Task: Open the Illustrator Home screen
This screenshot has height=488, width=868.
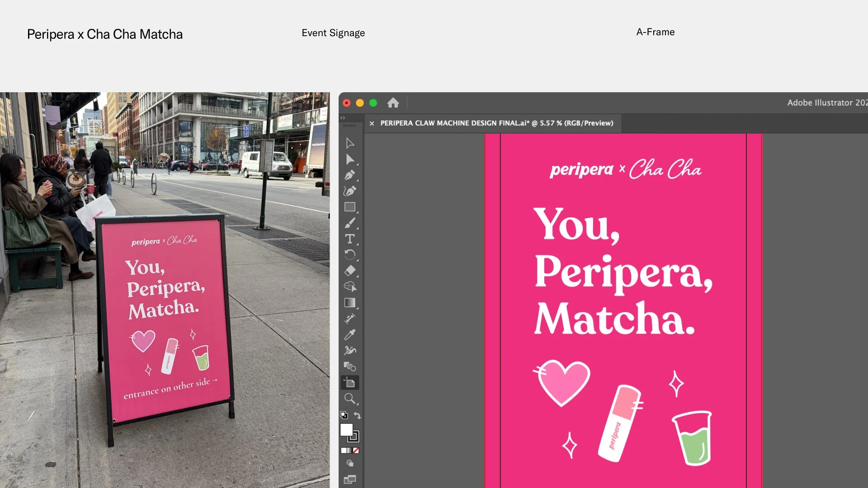Action: (x=393, y=103)
